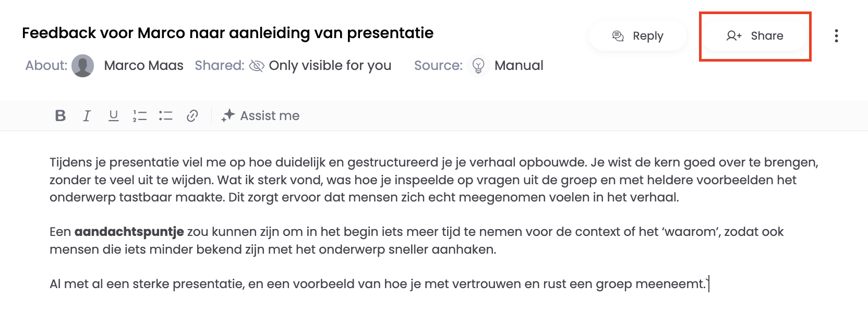Click the Reply button
Image resolution: width=868 pixels, height=333 pixels.
[x=637, y=36]
